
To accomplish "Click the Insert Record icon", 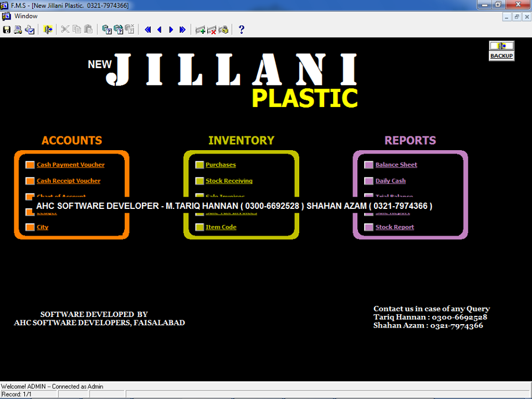I will click(200, 29).
